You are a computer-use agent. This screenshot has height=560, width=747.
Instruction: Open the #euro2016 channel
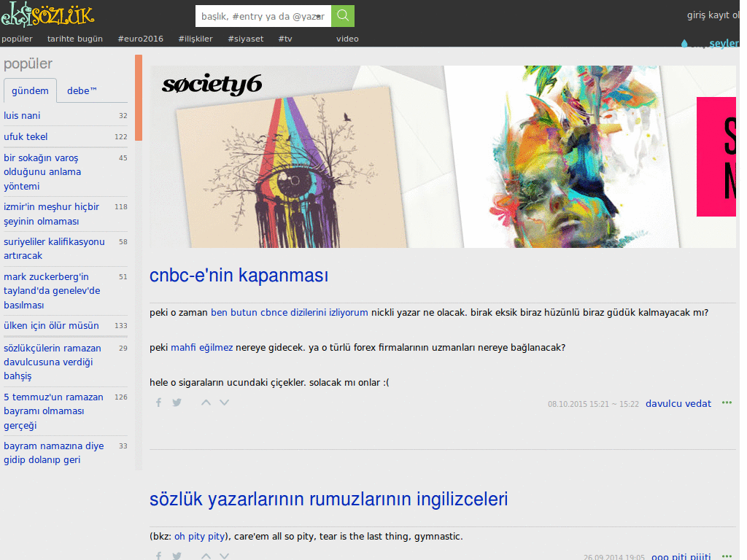140,39
